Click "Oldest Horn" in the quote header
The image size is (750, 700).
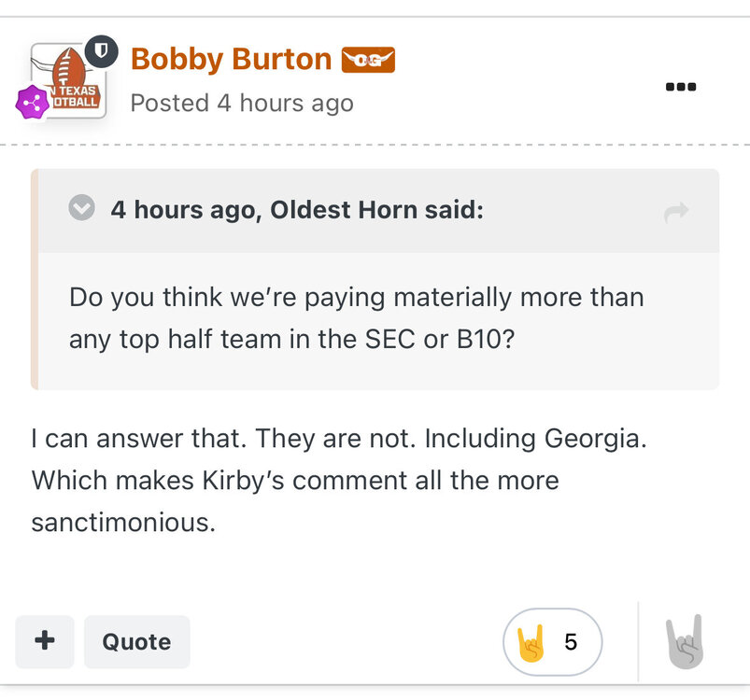[345, 209]
